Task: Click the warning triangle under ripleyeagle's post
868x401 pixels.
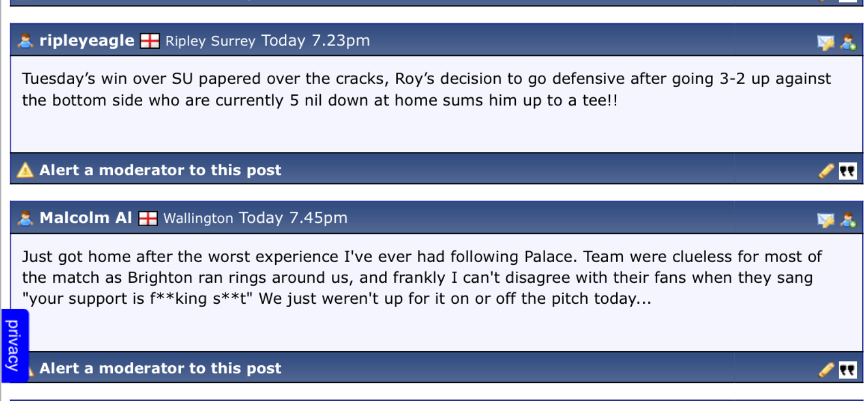Action: [x=25, y=170]
